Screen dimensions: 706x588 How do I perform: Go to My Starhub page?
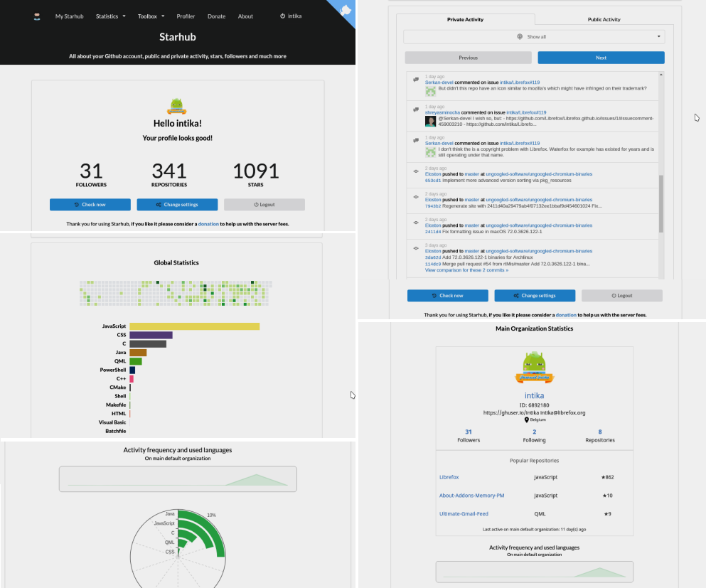point(70,16)
